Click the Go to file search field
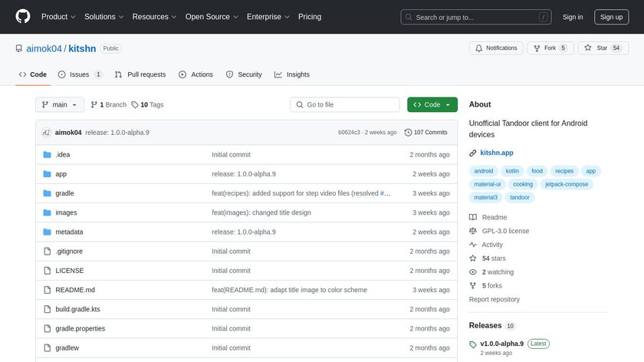 345,105
